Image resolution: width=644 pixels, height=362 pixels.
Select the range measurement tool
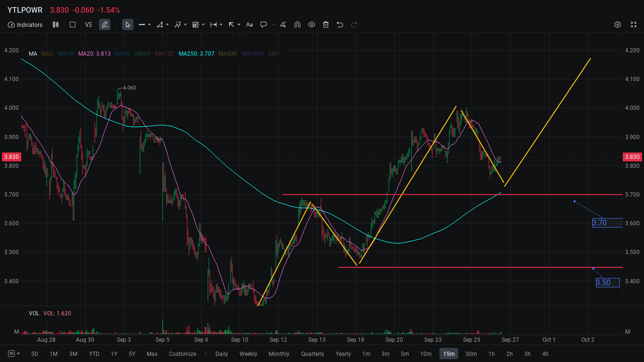pyautogui.click(x=214, y=25)
